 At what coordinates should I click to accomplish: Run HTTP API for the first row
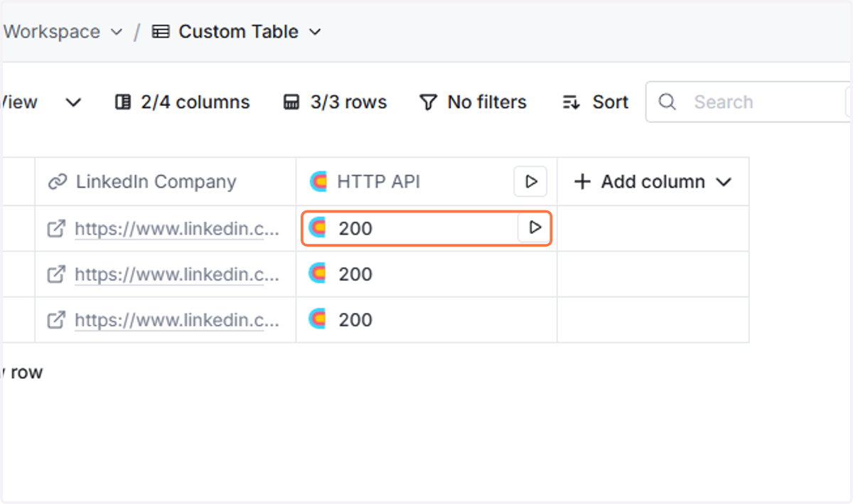[535, 227]
